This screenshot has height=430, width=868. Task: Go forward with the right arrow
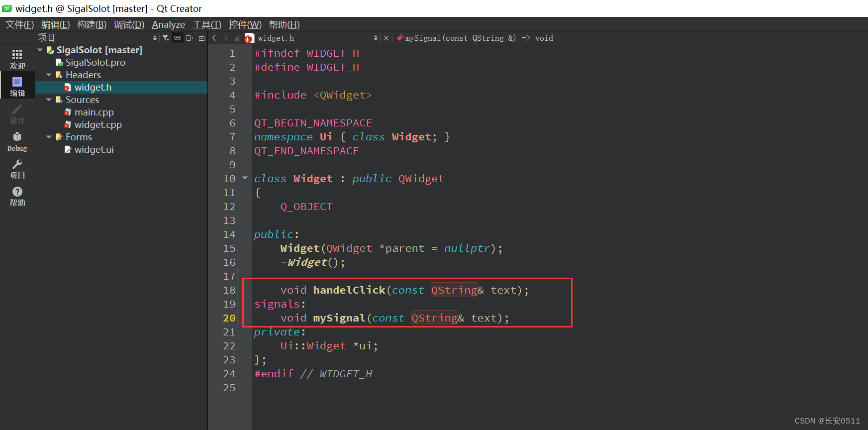click(226, 38)
